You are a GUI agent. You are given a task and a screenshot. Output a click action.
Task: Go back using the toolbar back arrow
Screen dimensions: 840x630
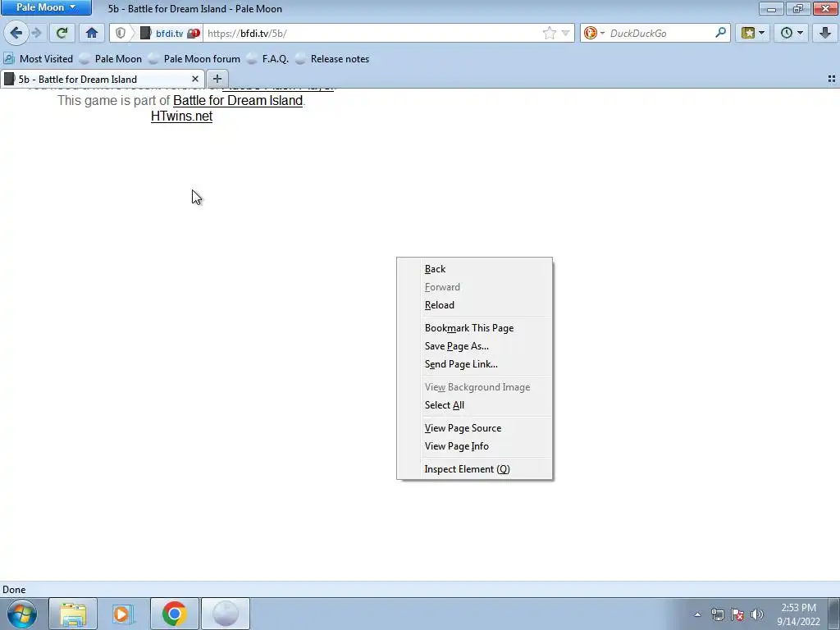[x=16, y=33]
